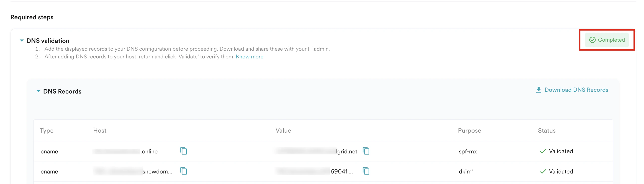This screenshot has width=644, height=184.
Task: Select the spf-mx purpose cell
Action: [x=467, y=151]
